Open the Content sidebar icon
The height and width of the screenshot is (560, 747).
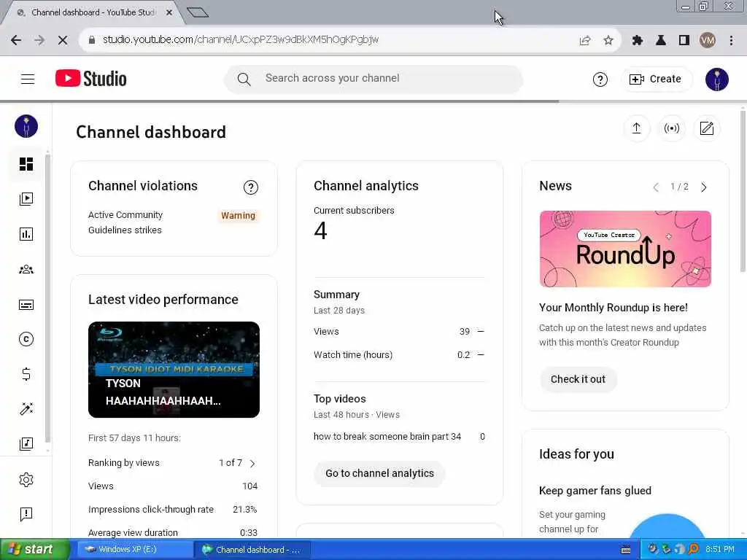pyautogui.click(x=26, y=198)
